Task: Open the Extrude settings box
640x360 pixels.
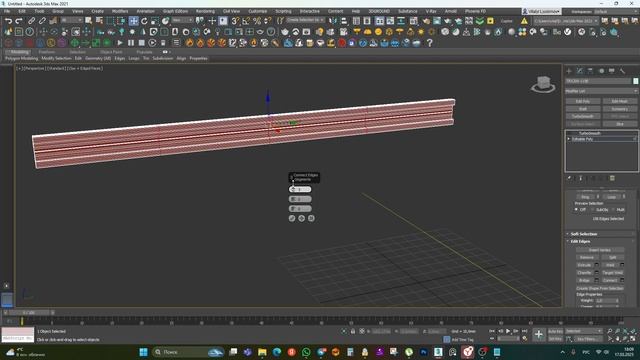Action: click(597, 265)
